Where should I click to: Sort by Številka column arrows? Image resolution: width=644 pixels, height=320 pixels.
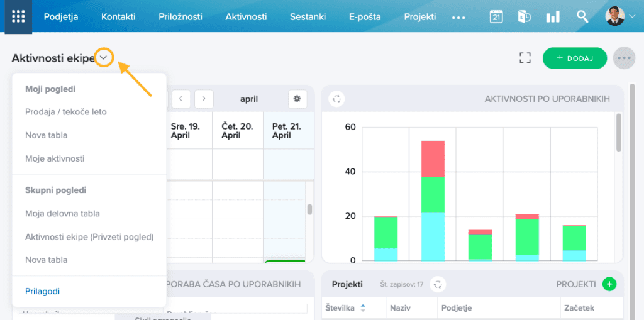point(363,307)
